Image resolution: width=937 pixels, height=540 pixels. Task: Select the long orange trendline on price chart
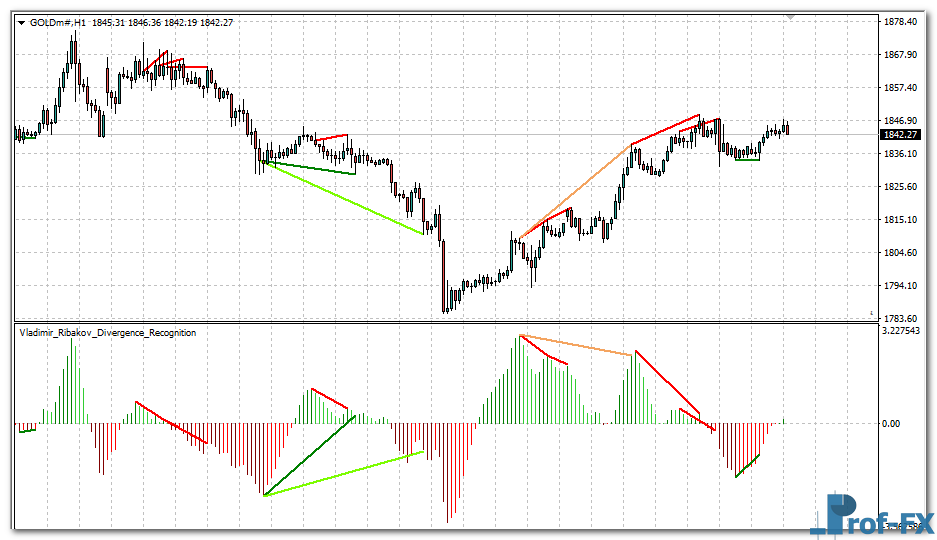575,191
